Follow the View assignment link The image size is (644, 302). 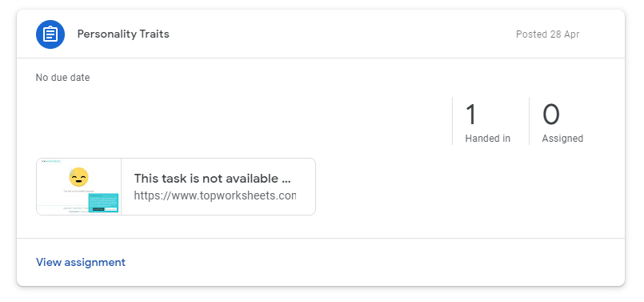[81, 262]
